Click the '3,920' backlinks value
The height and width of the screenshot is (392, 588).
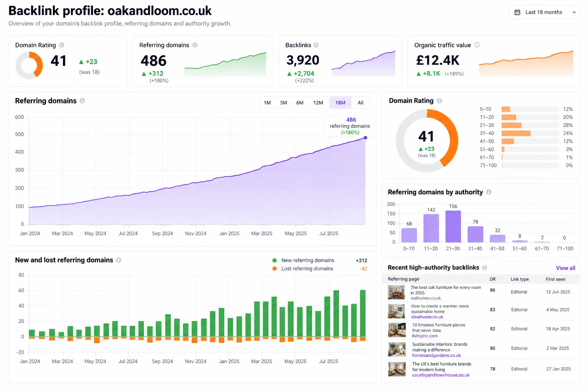[x=303, y=60]
